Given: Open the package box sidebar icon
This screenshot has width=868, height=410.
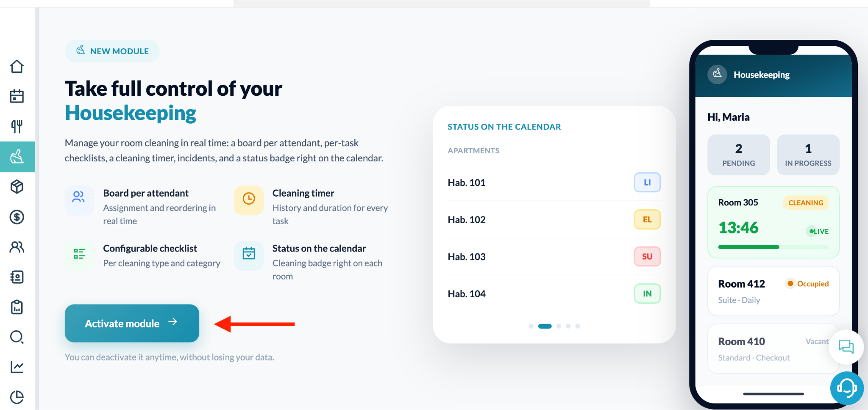Looking at the screenshot, I should pos(17,187).
